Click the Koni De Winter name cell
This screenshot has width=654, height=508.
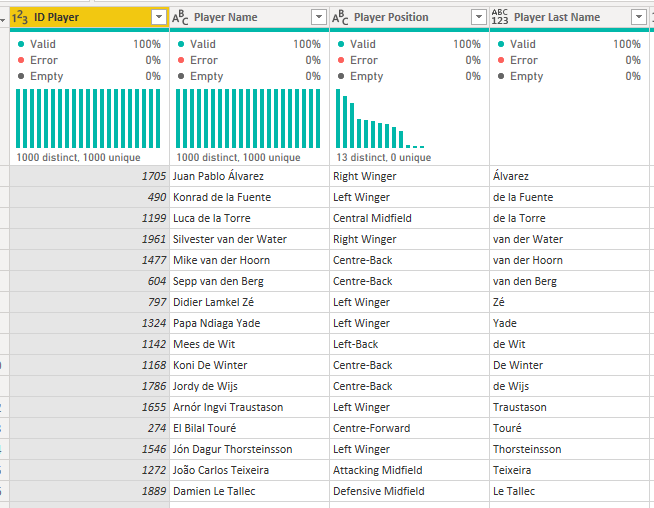[x=249, y=365]
